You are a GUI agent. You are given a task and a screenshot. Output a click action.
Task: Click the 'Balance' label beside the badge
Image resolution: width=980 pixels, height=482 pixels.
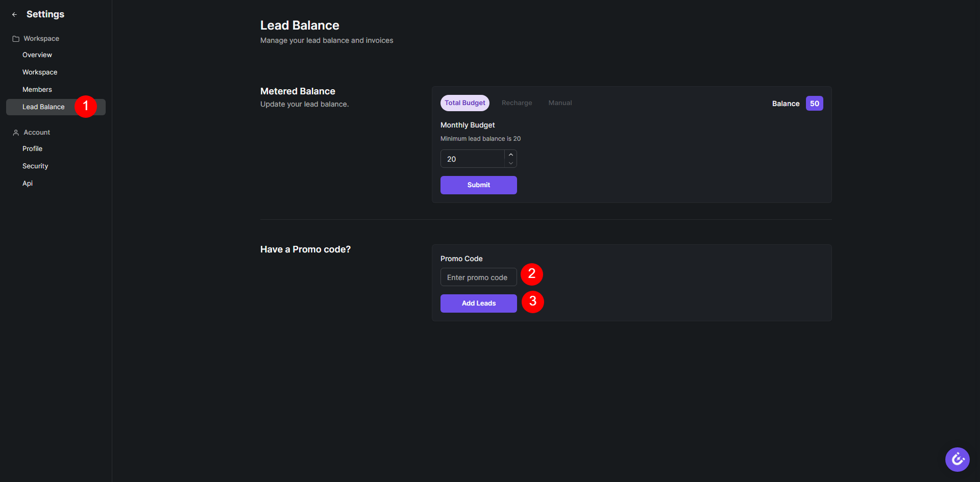[786, 104]
